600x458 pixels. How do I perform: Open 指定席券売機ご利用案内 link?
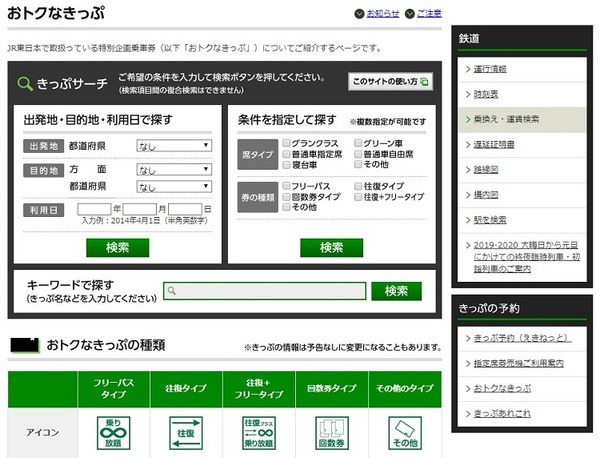(518, 363)
